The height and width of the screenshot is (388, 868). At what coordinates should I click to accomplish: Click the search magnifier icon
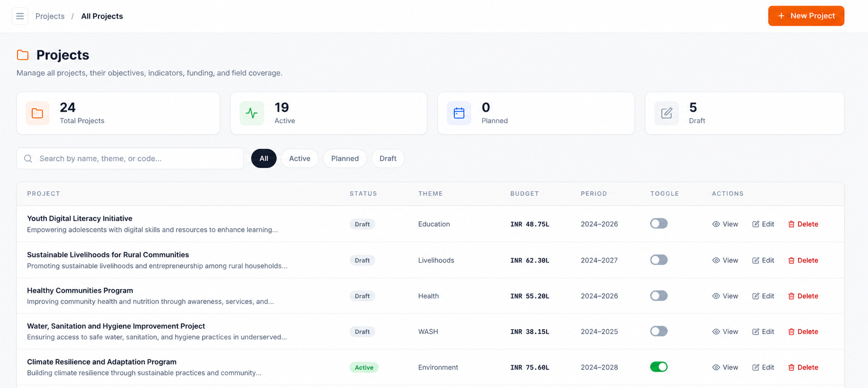(x=28, y=158)
